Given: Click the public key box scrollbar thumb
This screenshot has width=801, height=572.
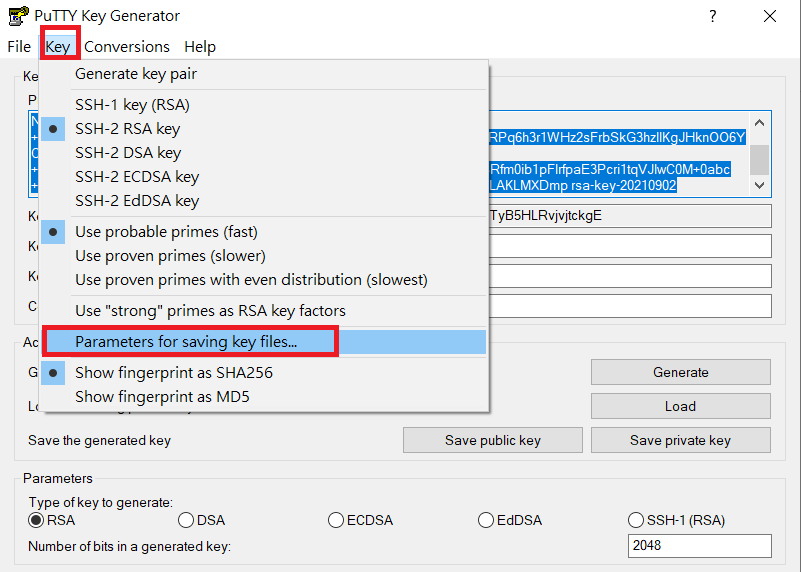Looking at the screenshot, I should (x=760, y=159).
